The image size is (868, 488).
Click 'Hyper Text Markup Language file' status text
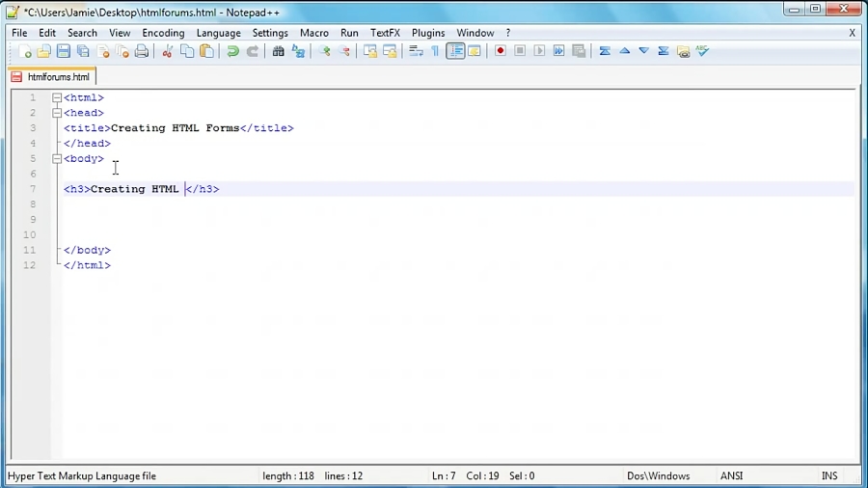[82, 475]
